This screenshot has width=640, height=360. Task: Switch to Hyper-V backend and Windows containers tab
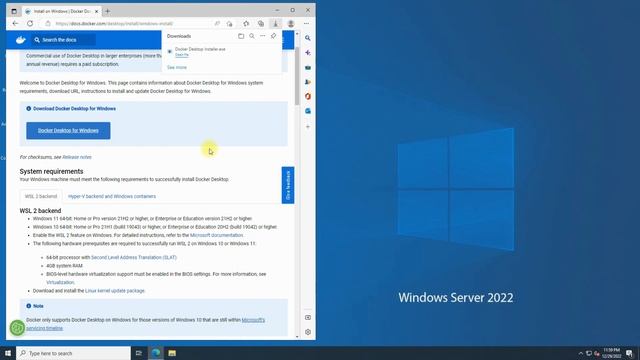click(112, 196)
